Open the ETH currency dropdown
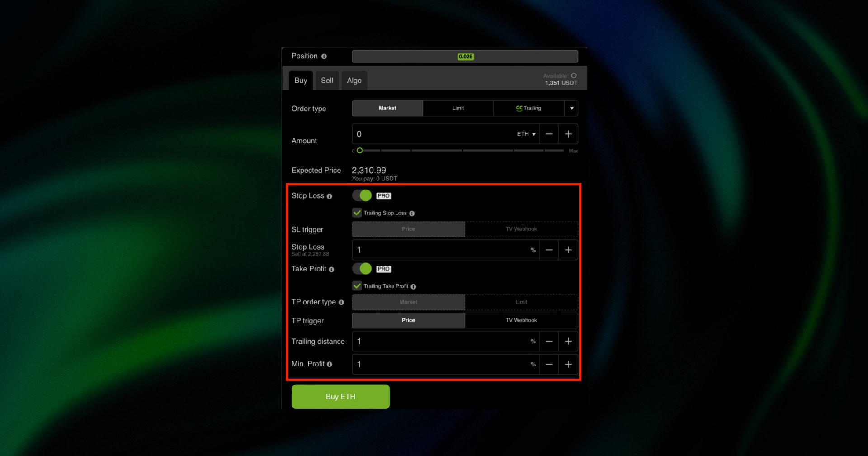868x456 pixels. point(526,134)
